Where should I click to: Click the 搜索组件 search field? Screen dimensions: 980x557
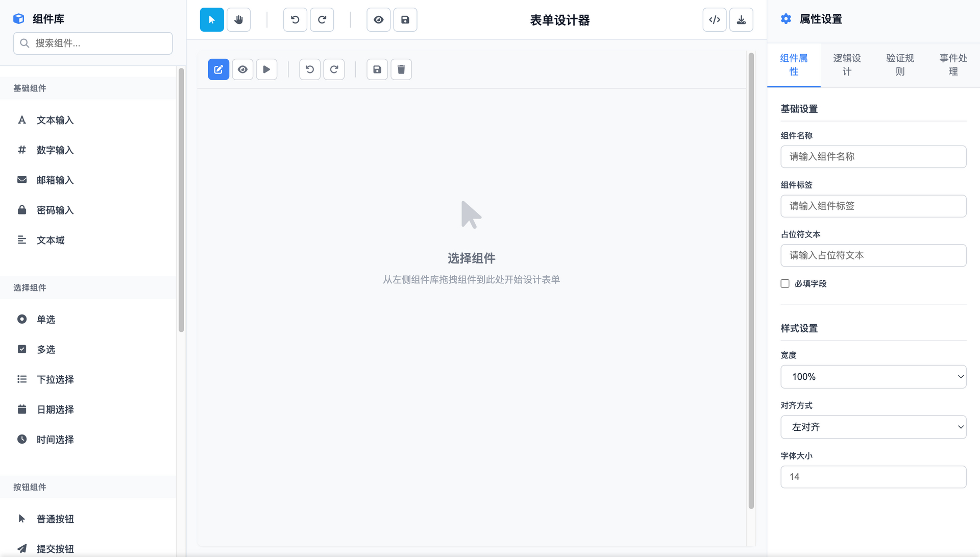[93, 43]
